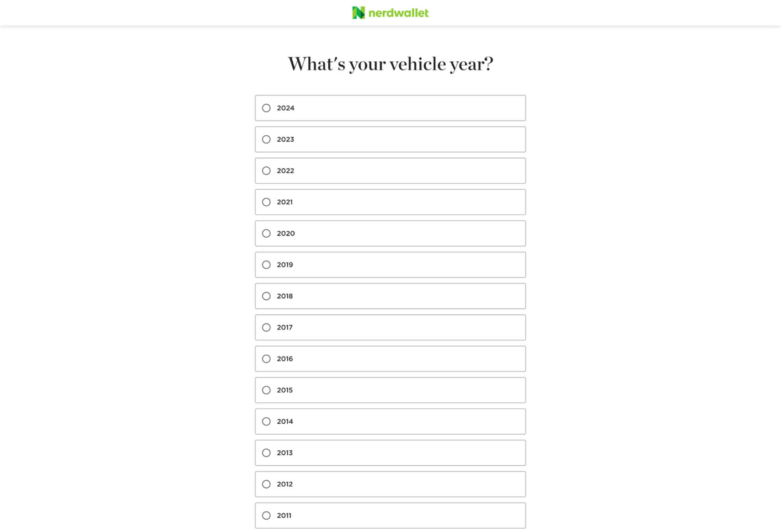Select the 2020 radio button
Screen dimensions: 781x532
pyautogui.click(x=266, y=233)
